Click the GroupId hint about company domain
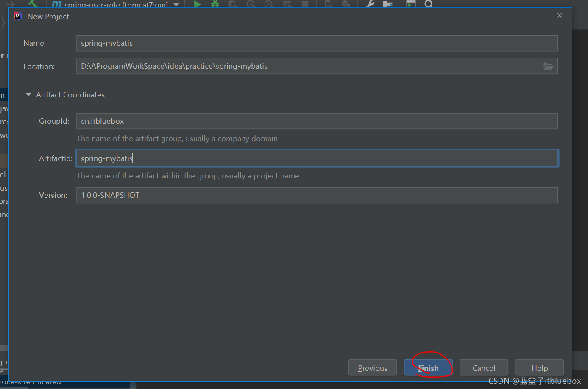The width and height of the screenshot is (588, 389). click(177, 139)
